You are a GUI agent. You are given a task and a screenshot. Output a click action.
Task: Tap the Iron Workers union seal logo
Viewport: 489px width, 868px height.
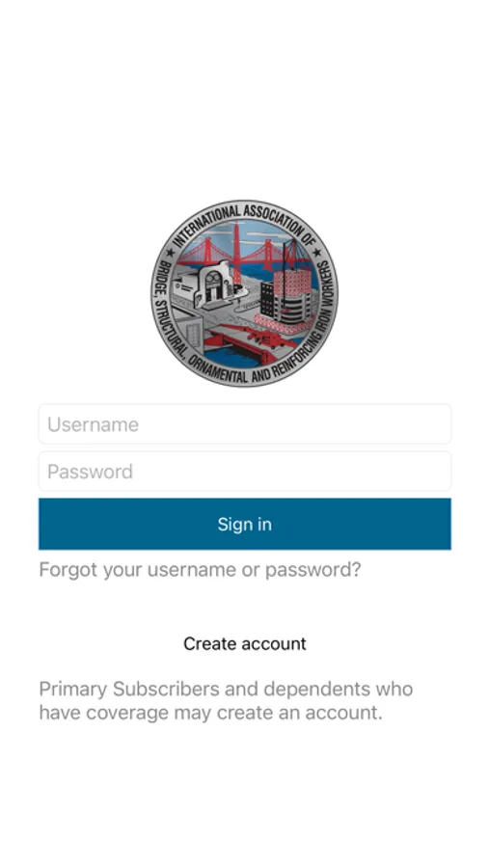click(244, 293)
